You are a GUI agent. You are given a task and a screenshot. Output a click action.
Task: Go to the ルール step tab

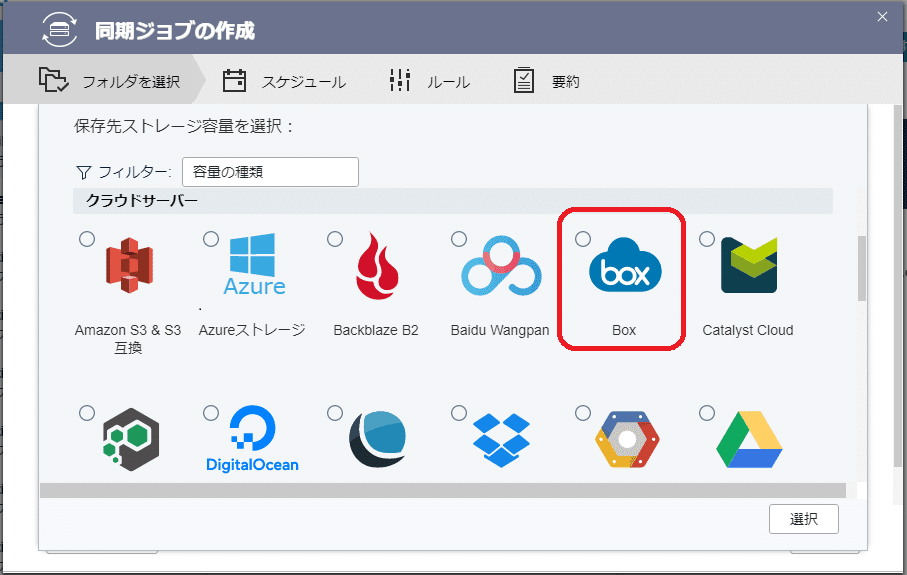430,81
